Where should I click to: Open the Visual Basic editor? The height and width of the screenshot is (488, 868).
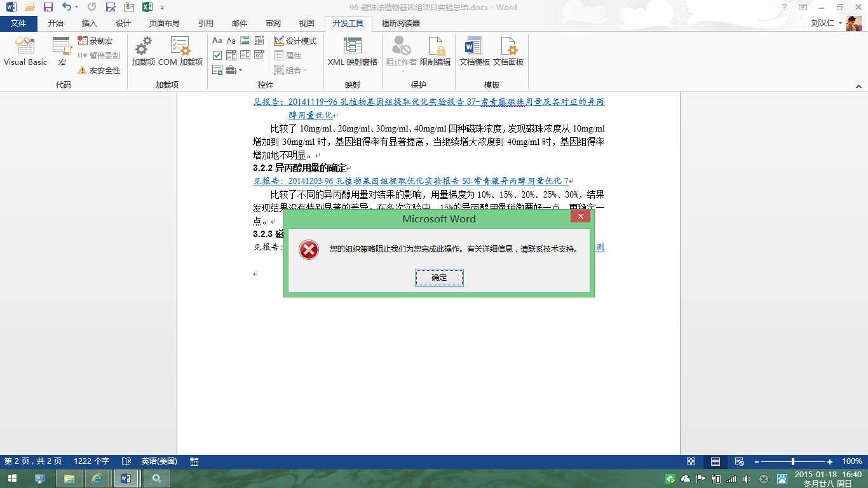tap(25, 51)
